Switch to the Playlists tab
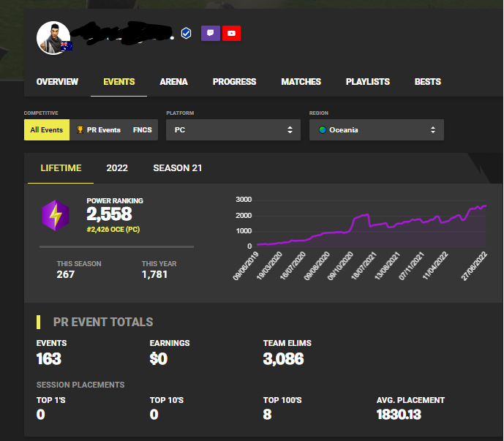Screen dimensions: 504x441 pyautogui.click(x=368, y=82)
